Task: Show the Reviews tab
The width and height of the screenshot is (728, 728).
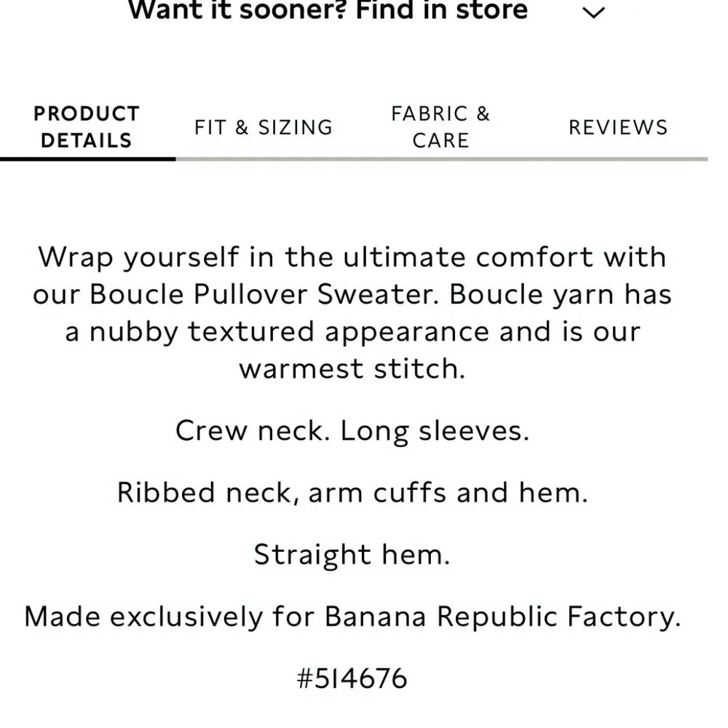Action: 617,127
